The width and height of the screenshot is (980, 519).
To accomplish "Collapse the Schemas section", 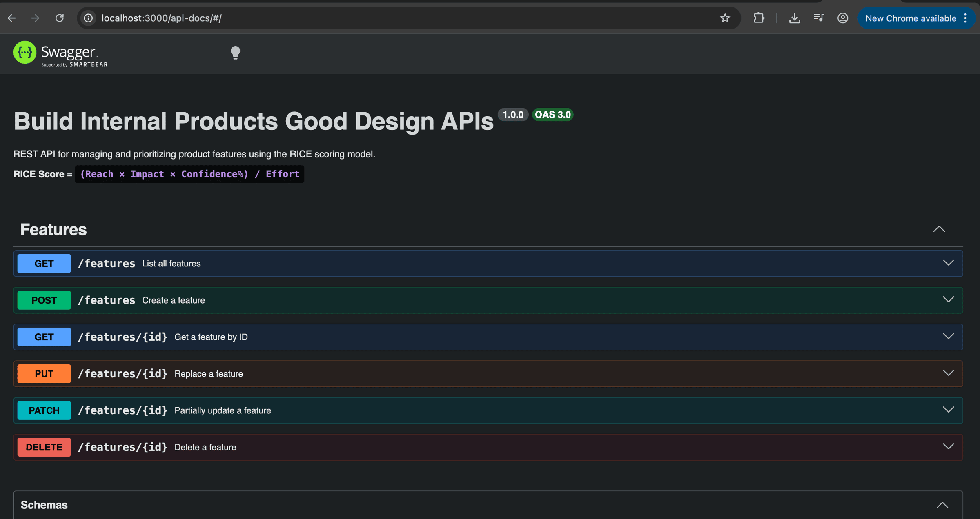I will 942,505.
